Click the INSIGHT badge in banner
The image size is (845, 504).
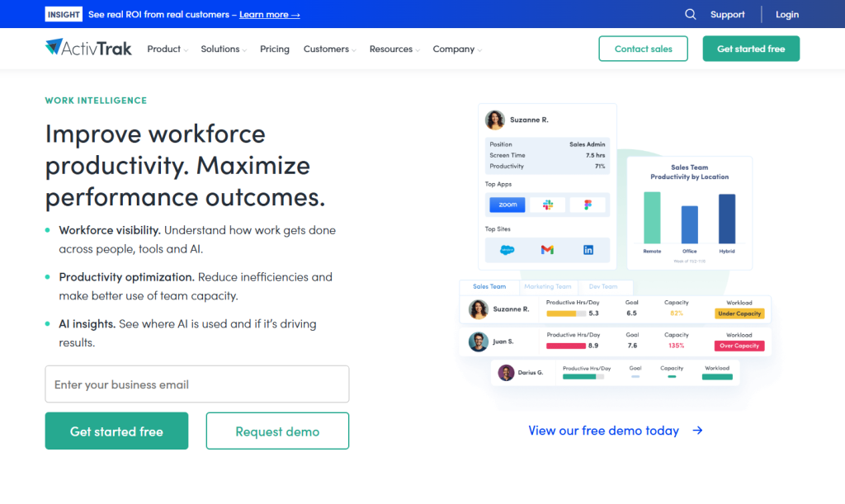64,15
